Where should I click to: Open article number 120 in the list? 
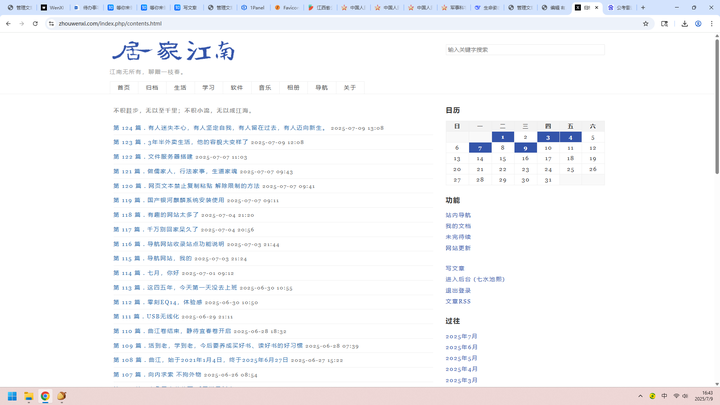[x=186, y=186]
